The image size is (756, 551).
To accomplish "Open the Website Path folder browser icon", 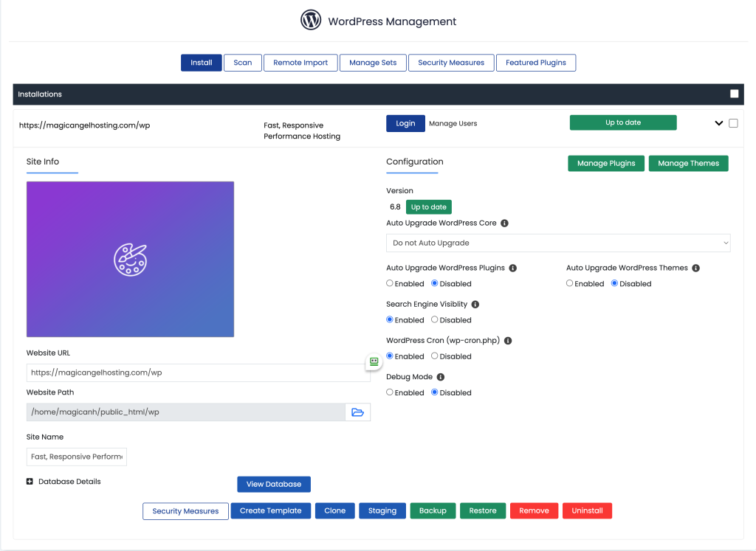I will coord(358,412).
